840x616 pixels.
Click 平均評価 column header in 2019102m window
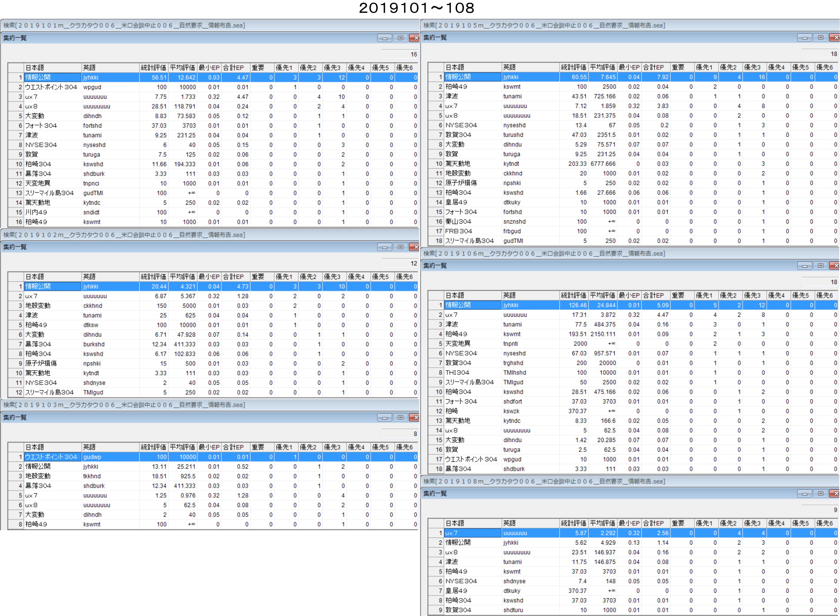pos(183,277)
